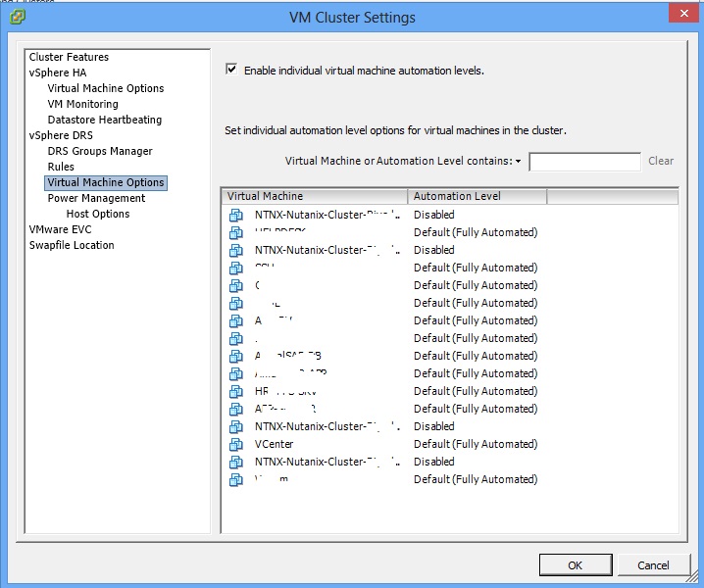Image resolution: width=704 pixels, height=588 pixels.
Task: Click VCenter's Default (Fully Automated) automation level
Action: coord(475,444)
